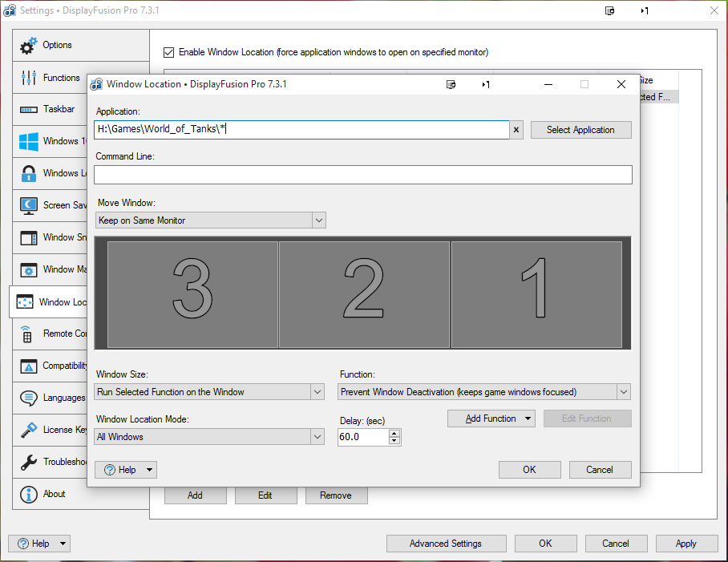
Task: Open the Function dropdown list
Action: click(623, 392)
